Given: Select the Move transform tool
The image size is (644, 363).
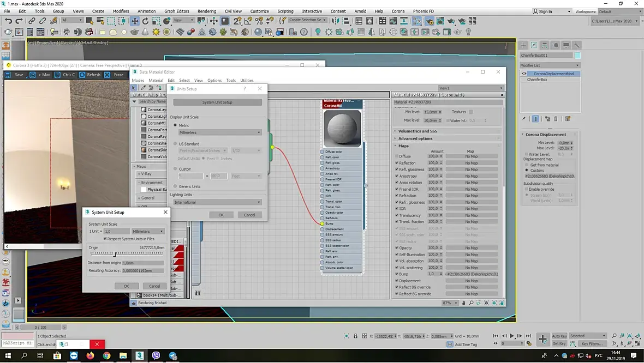Looking at the screenshot, I should [x=134, y=21].
